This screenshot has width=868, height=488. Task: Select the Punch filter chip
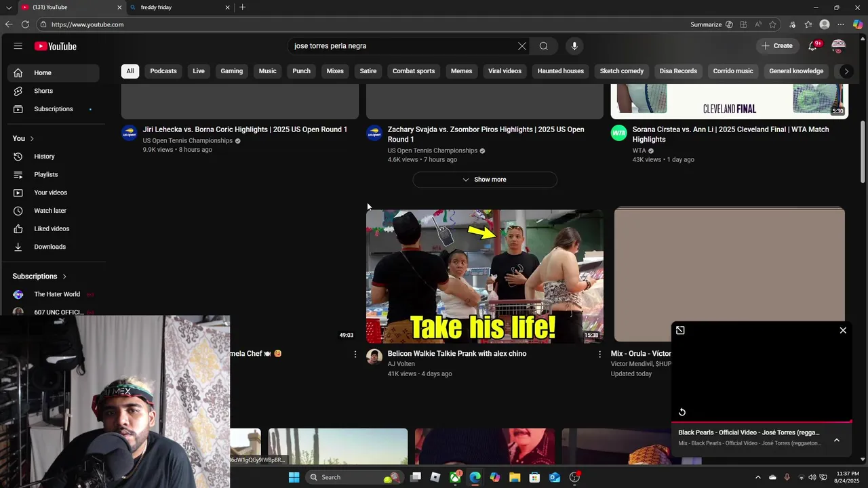click(x=301, y=71)
